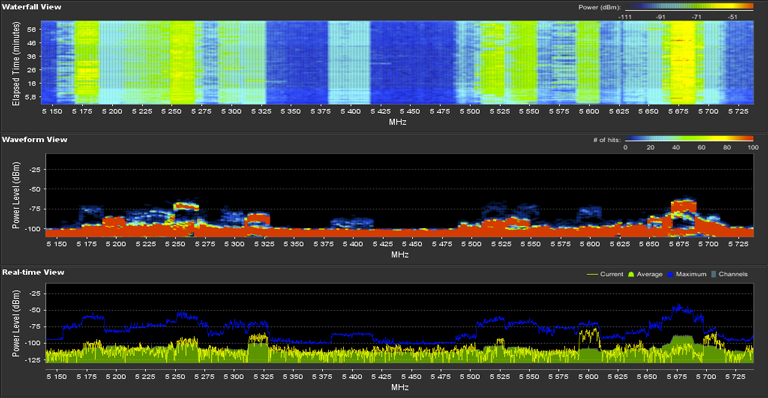Screen dimensions: 768x398
Task: Click the blue Maximum legend marker icon
Action: (x=670, y=274)
